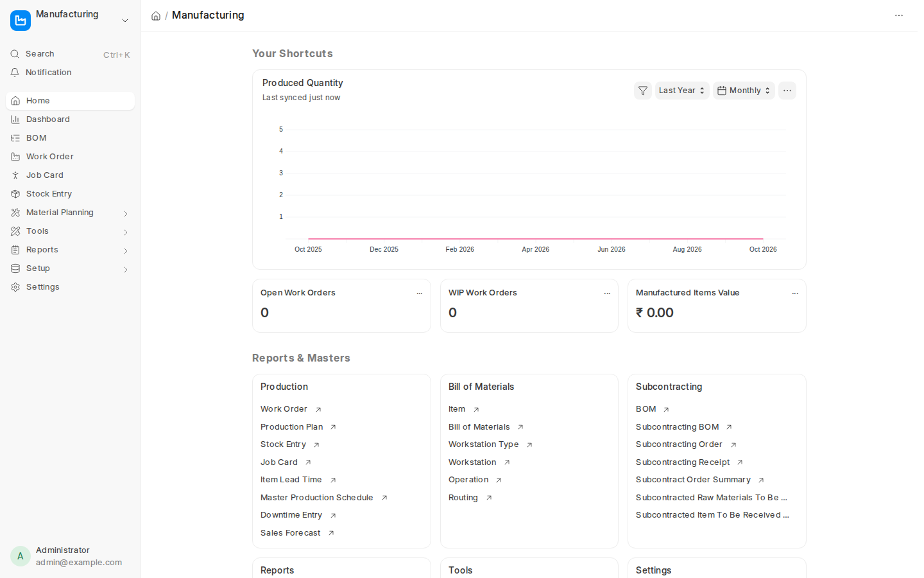The image size is (924, 578).
Task: Open the Workstation Type link
Action: [484, 444]
